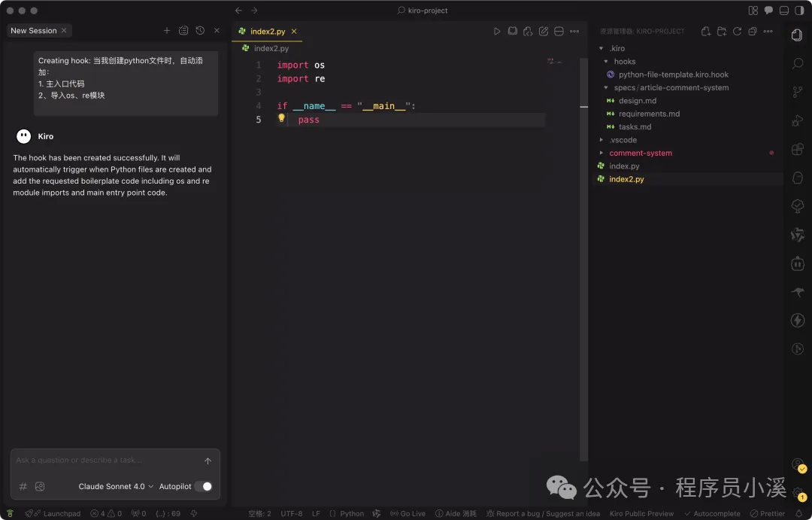
Task: Open the Source Control view
Action: [x=798, y=93]
